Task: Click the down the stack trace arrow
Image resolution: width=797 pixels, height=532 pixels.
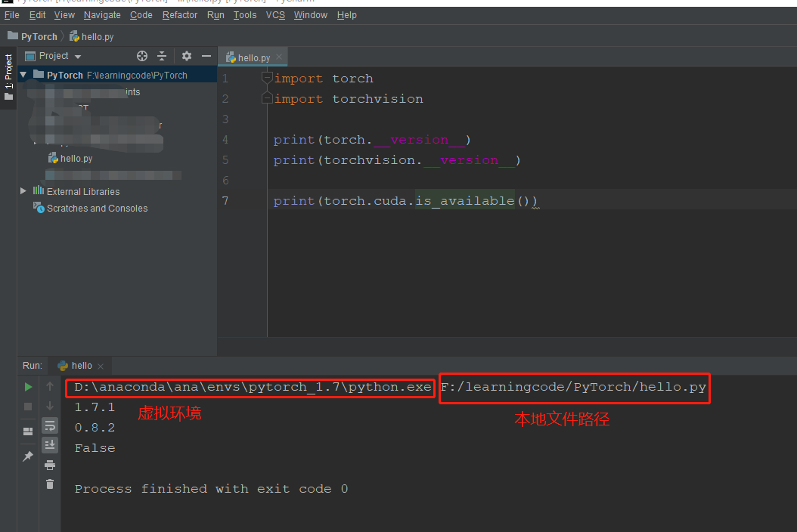Action: [50, 406]
